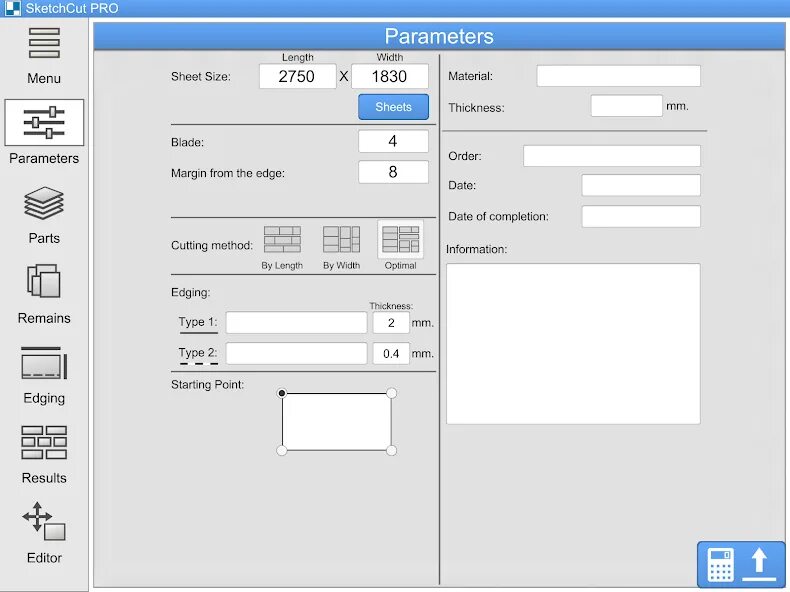Click the sheet Length field 2750
Screen dimensions: 790x592
tap(298, 77)
